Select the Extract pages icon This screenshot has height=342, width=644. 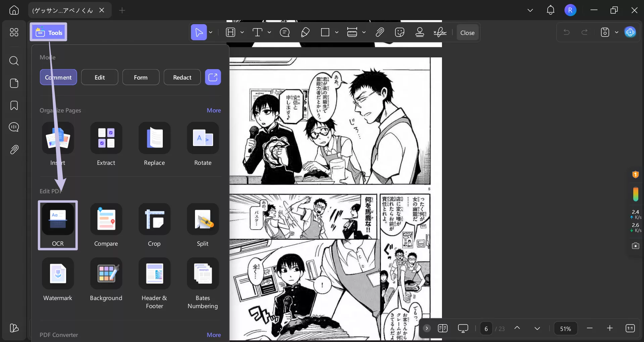106,138
